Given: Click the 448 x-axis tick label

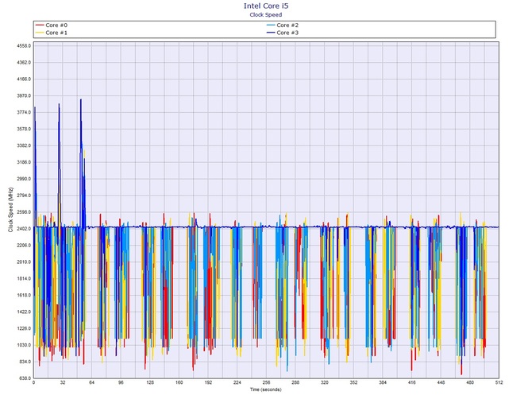Looking at the screenshot, I should coord(441,382).
